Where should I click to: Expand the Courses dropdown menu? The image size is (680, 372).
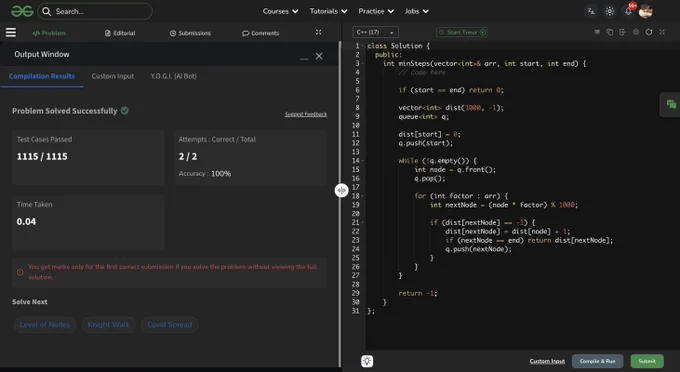click(x=280, y=11)
